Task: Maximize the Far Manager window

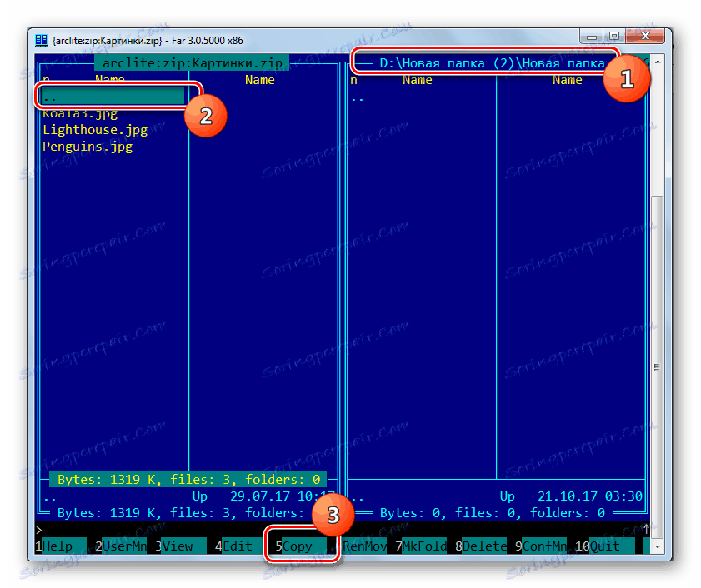Action: coord(614,36)
